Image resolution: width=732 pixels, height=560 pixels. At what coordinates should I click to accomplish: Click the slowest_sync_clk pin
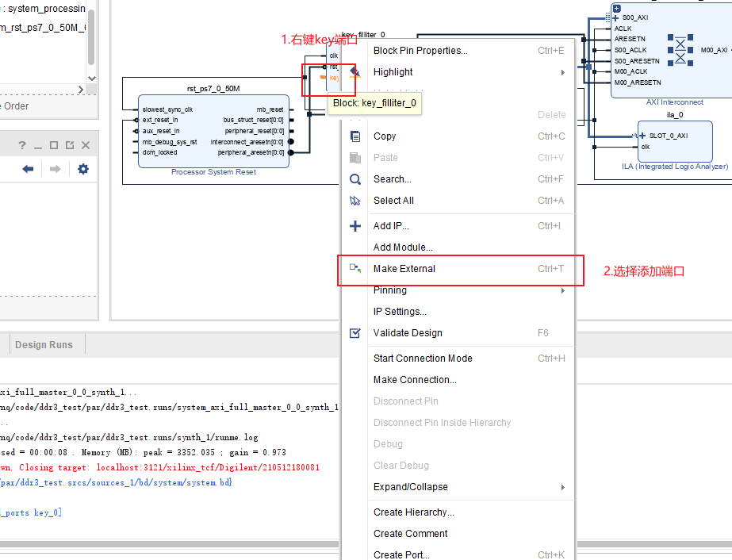(167, 109)
